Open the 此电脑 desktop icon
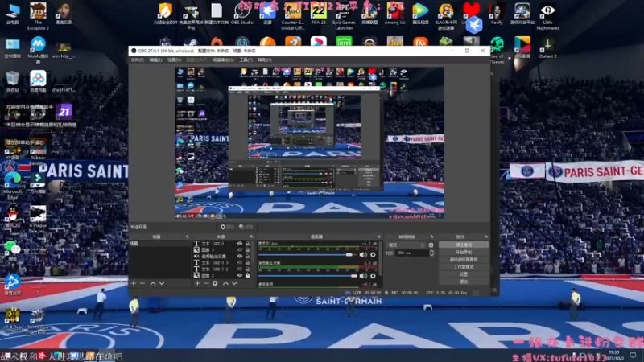Screen dimensions: 644x362 tap(13, 14)
